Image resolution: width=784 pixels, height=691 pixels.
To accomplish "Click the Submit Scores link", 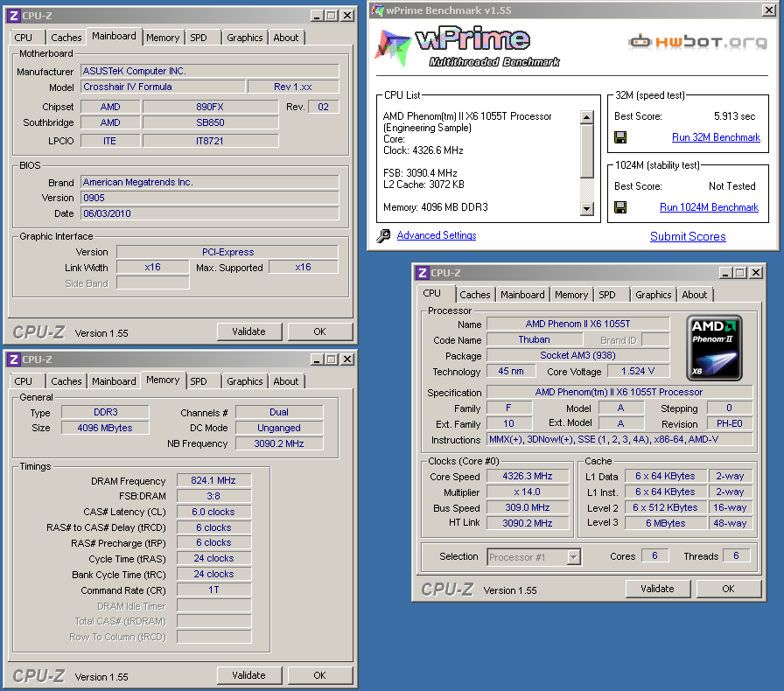I will (688, 236).
